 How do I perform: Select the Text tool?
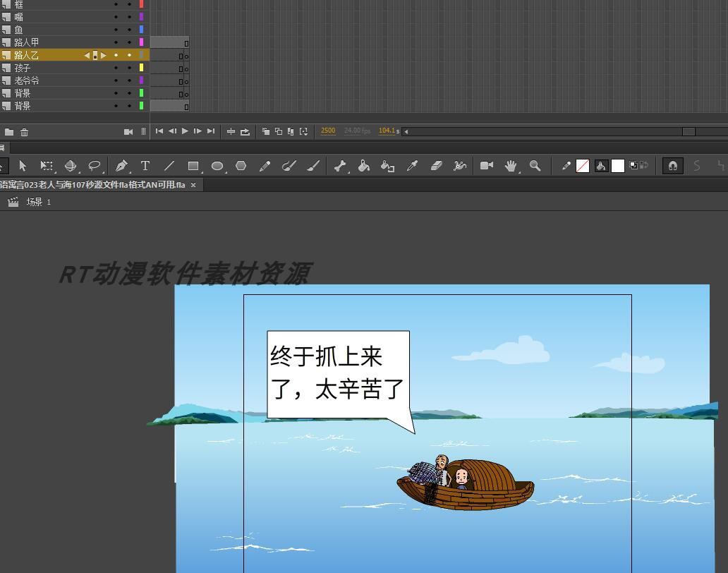[x=145, y=166]
